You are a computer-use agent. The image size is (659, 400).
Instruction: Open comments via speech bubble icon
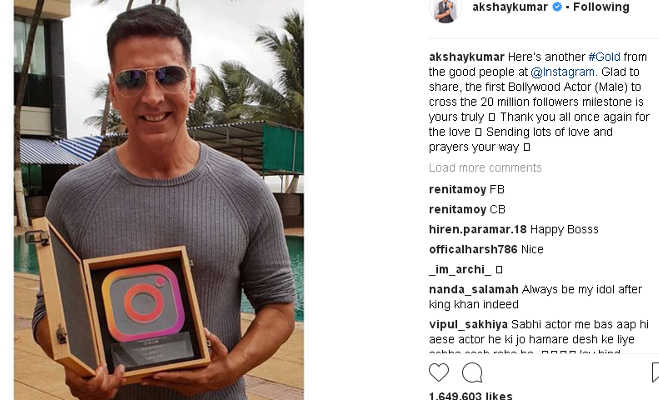pos(472,372)
